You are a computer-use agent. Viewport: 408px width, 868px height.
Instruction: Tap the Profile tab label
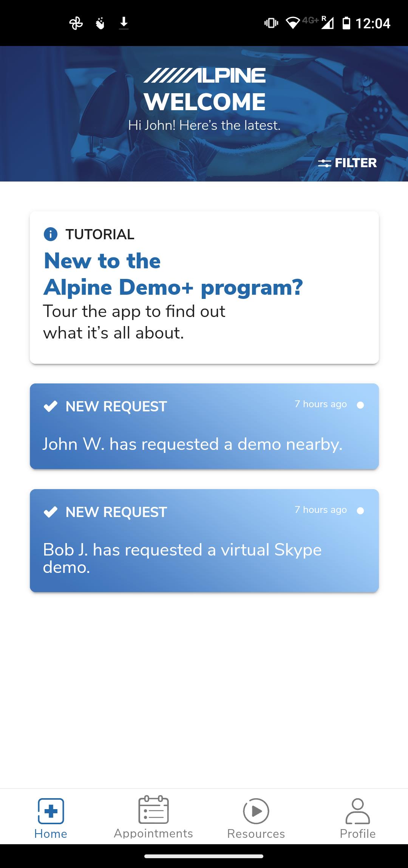coord(357,834)
